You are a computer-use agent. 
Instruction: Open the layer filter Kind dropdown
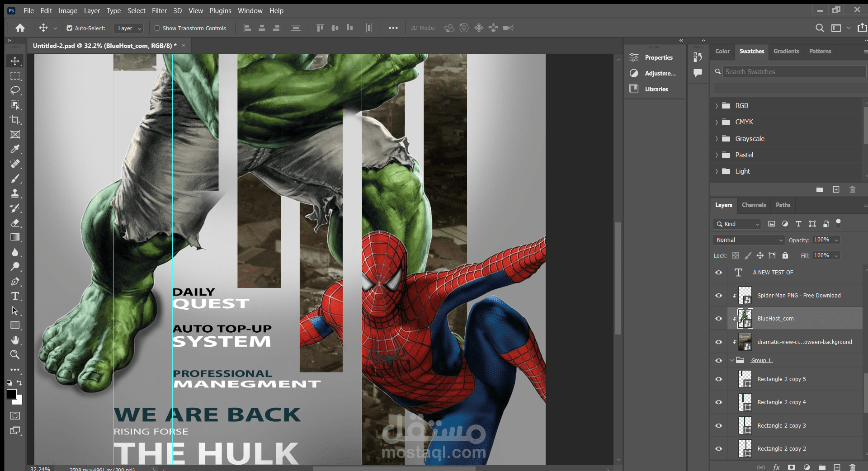pyautogui.click(x=737, y=224)
